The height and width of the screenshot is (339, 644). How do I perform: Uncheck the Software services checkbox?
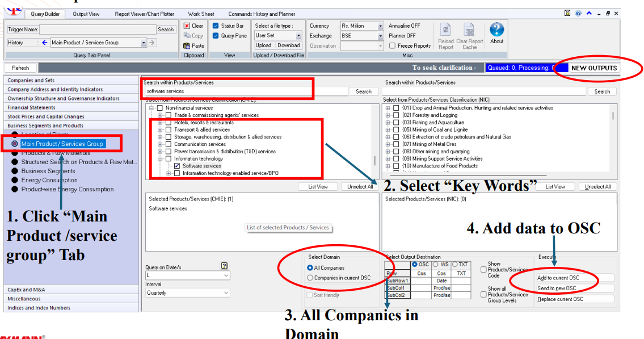pyautogui.click(x=177, y=166)
